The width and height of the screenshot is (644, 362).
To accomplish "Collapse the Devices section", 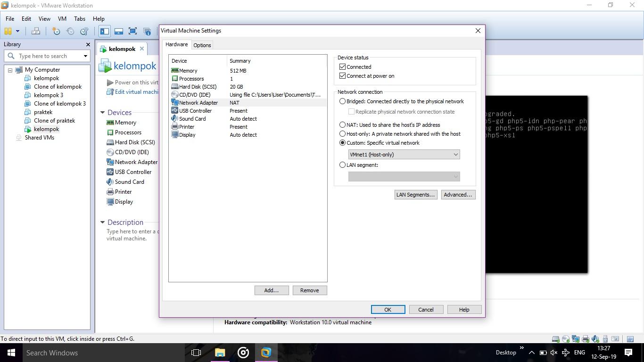I will pos(102,112).
